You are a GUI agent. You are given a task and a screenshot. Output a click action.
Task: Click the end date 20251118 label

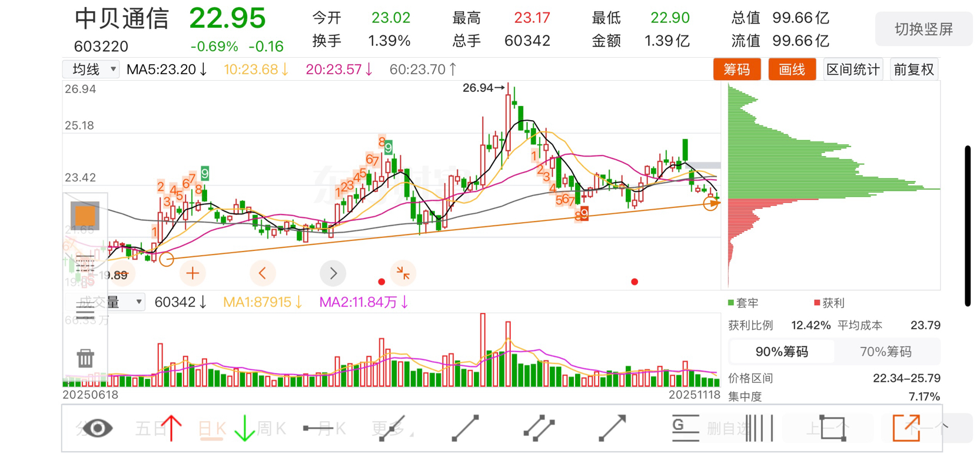(695, 395)
